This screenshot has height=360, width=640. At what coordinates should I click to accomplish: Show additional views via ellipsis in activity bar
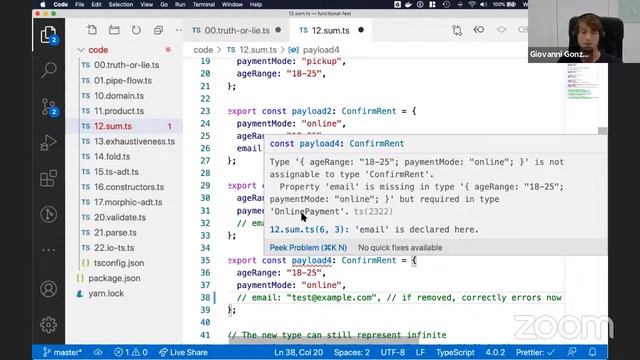click(x=49, y=250)
